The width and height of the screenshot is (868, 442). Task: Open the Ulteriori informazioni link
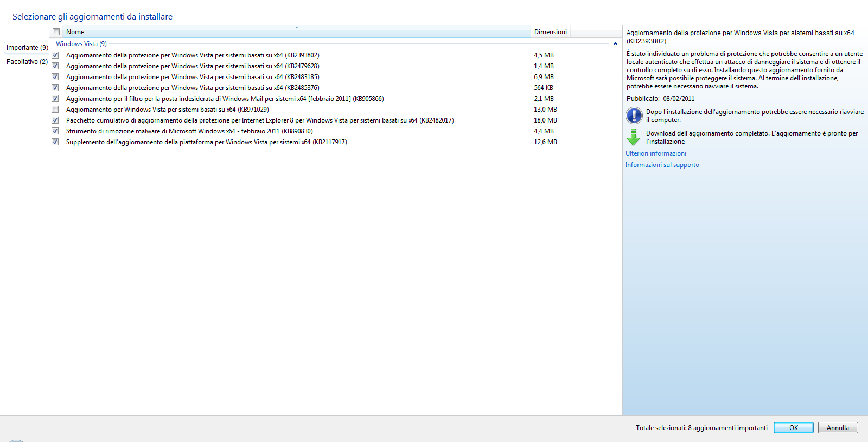click(656, 153)
